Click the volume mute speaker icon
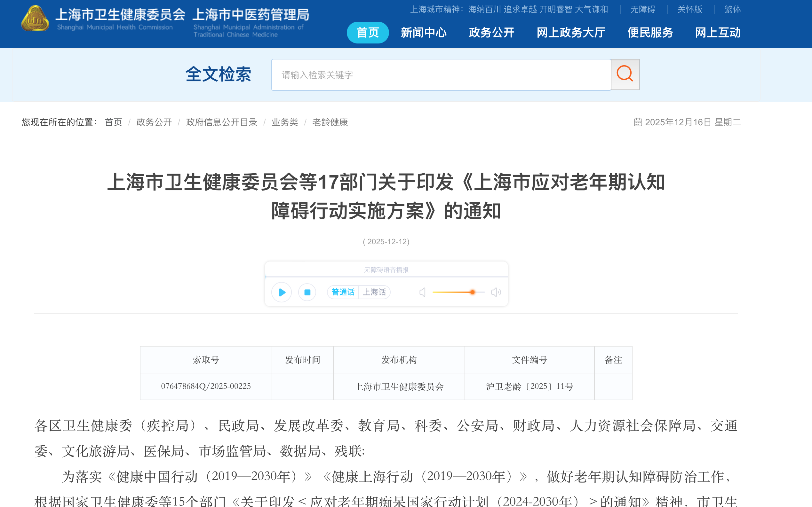 tap(422, 292)
